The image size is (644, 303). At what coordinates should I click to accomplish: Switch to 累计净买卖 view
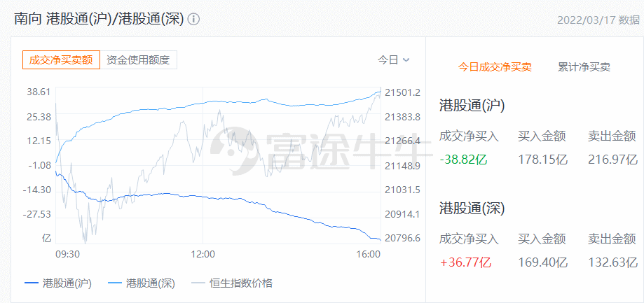pos(584,67)
